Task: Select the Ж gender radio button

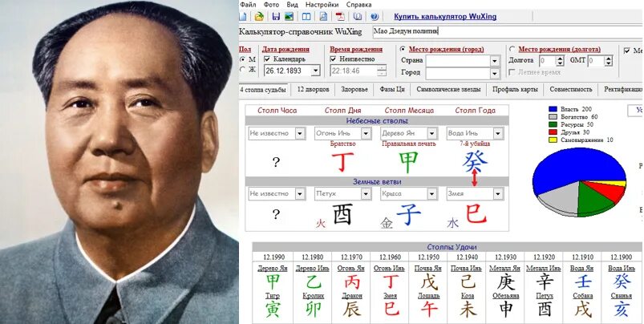Action: (x=242, y=70)
